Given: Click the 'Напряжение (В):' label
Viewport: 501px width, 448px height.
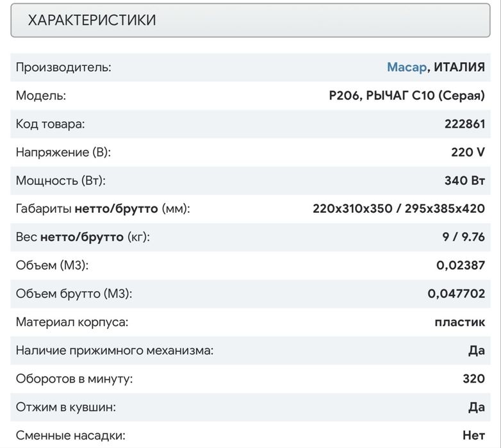Looking at the screenshot, I should click(63, 152).
